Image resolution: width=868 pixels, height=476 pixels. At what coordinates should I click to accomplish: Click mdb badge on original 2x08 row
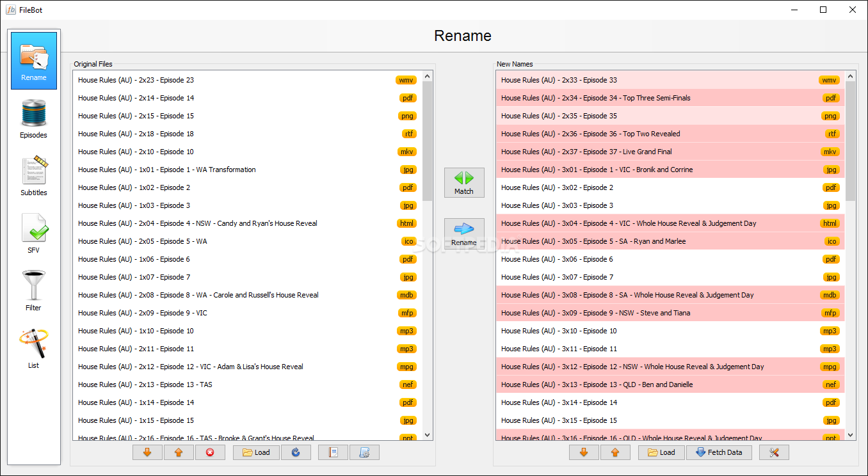click(407, 295)
